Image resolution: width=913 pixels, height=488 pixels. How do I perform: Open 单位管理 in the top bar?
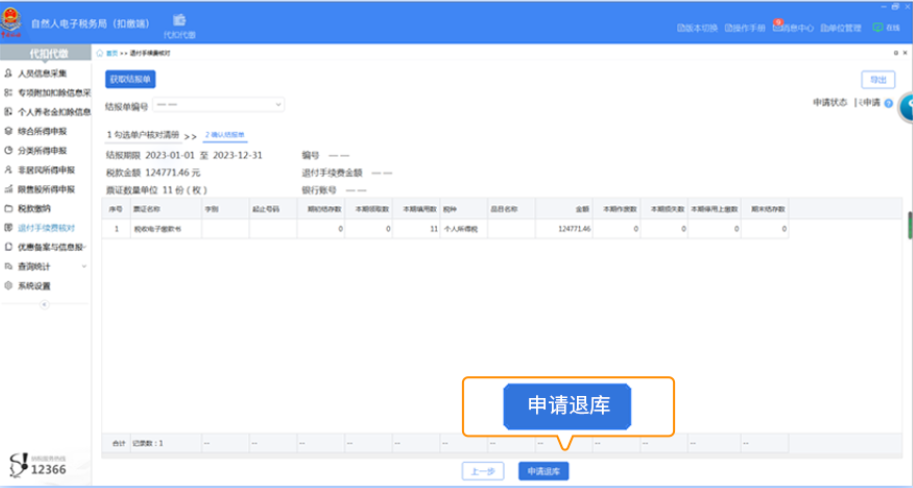click(841, 28)
